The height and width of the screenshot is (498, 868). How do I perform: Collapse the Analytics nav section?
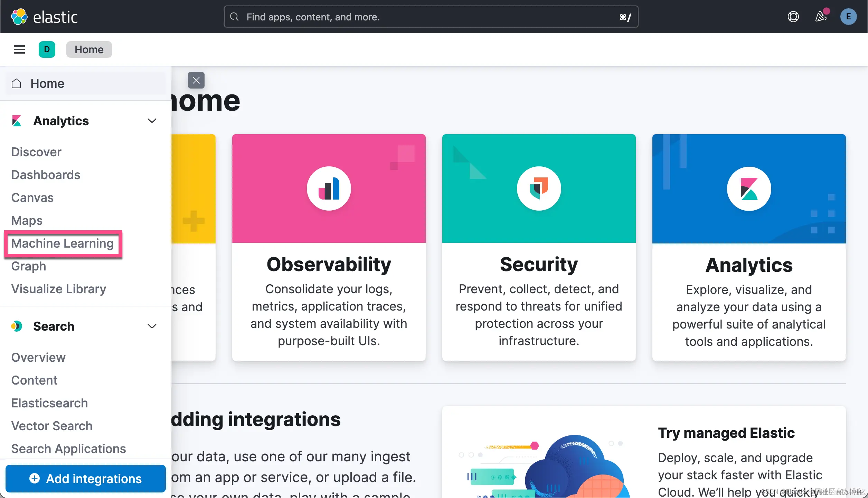(x=152, y=121)
